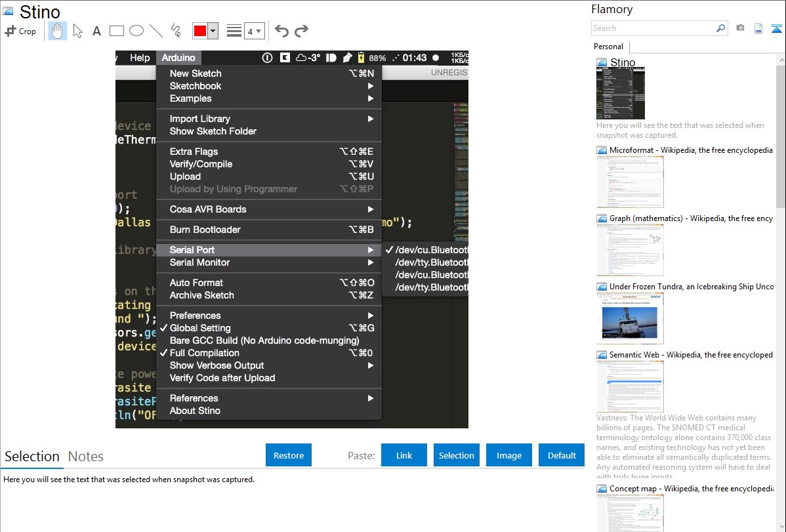
Task: Undo the last edit
Action: [x=281, y=31]
